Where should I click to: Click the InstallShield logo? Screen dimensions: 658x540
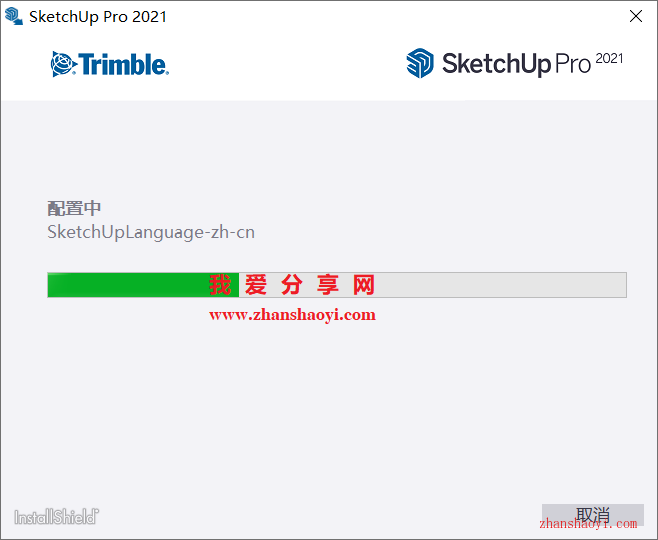click(x=57, y=517)
